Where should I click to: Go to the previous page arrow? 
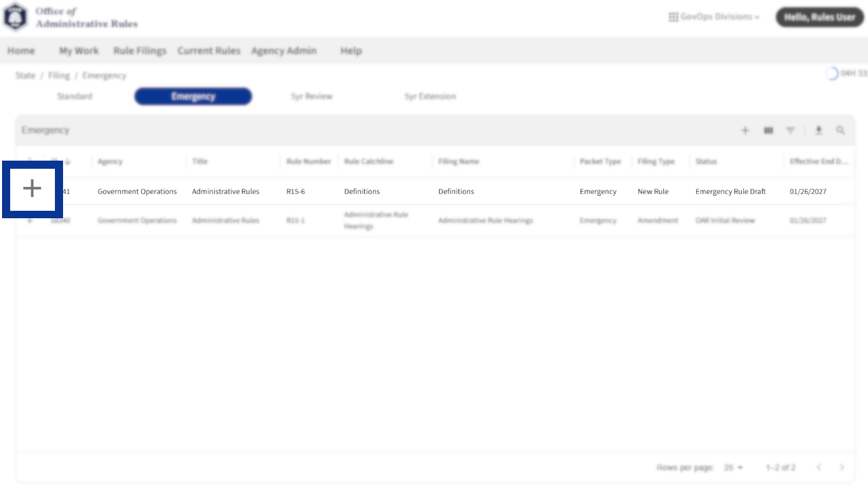818,468
